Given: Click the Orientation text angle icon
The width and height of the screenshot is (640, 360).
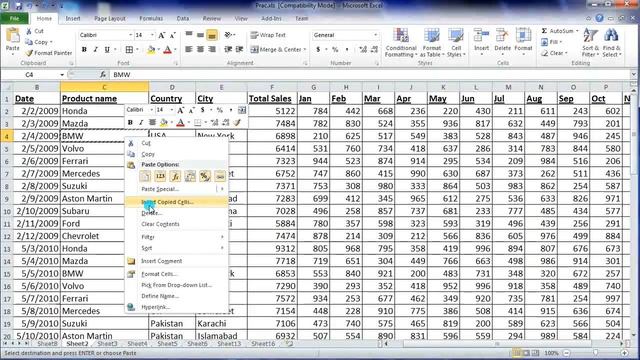Looking at the screenshot, I should pyautogui.click(x=228, y=35).
